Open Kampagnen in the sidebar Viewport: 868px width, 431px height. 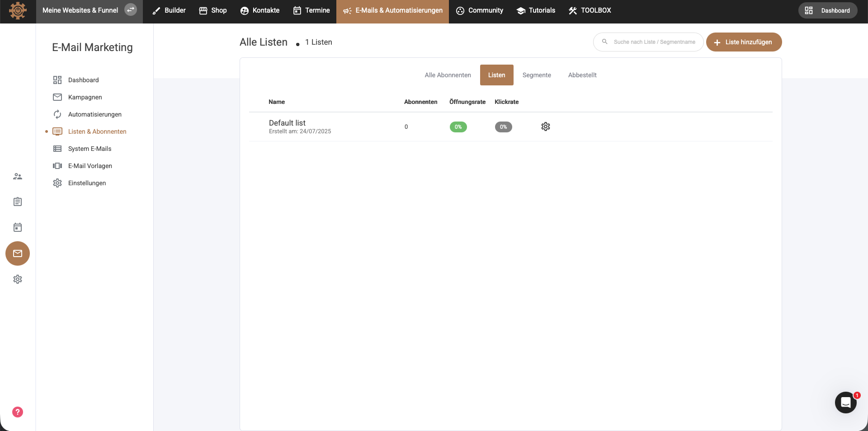click(85, 97)
